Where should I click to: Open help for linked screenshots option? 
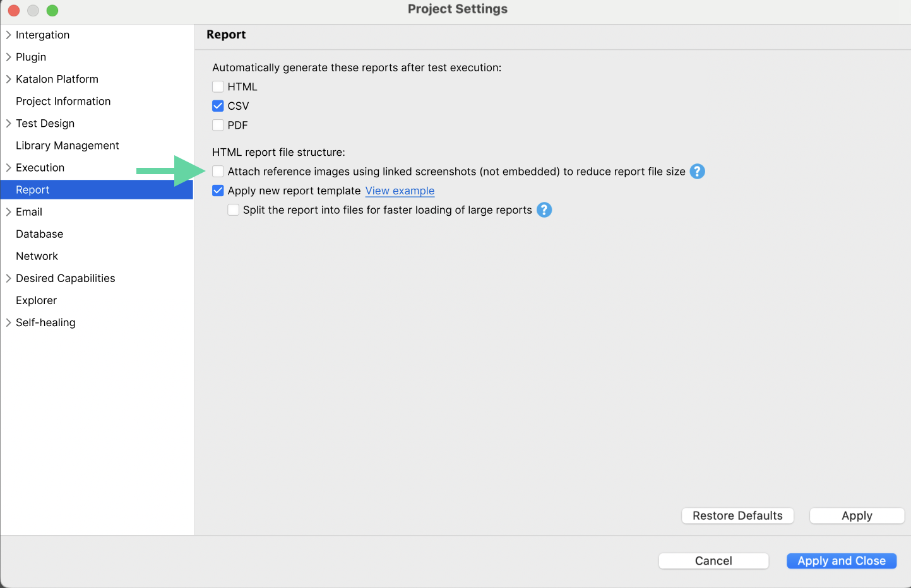[x=697, y=172]
